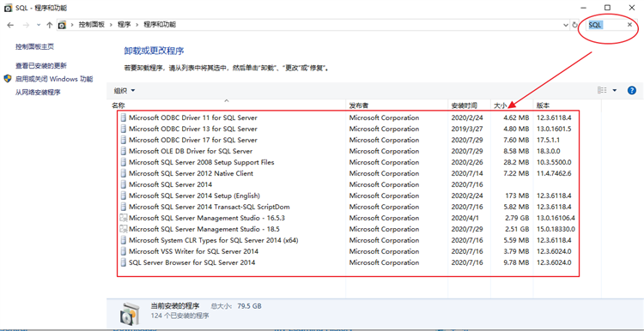Click the Back navigation arrow
This screenshot has width=644, height=331.
10,25
